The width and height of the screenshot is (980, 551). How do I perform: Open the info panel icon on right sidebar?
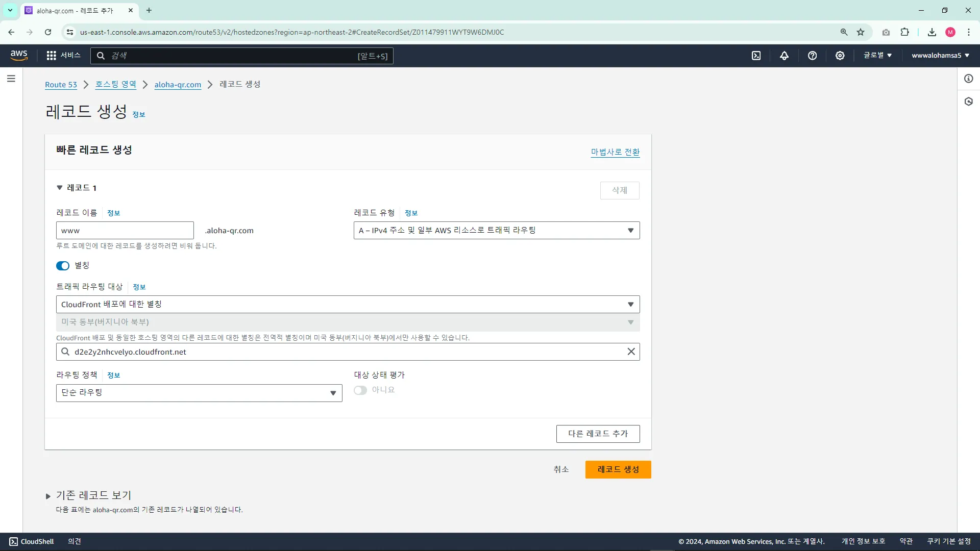tap(968, 79)
